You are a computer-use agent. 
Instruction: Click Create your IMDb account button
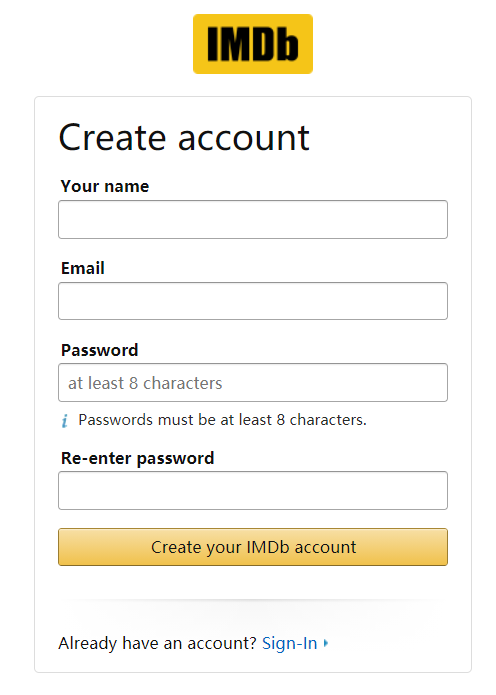point(253,547)
